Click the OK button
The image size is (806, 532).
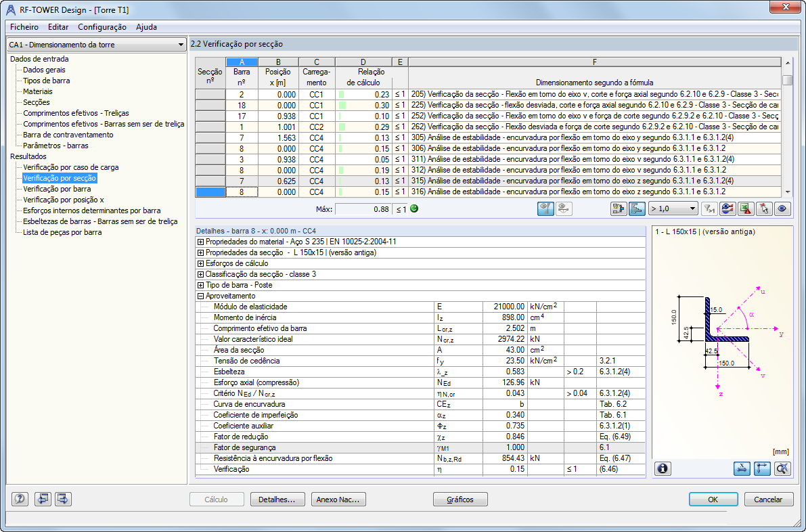[713, 499]
